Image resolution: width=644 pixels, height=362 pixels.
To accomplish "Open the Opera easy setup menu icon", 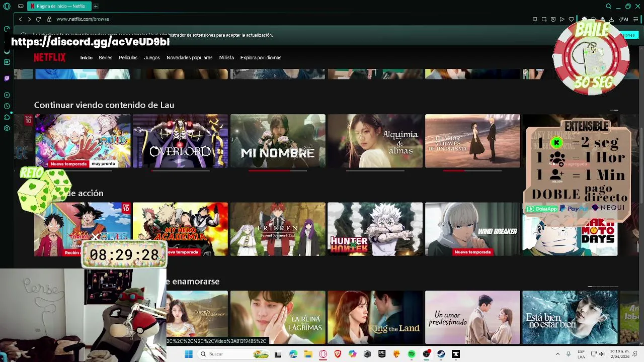I will click(636, 19).
